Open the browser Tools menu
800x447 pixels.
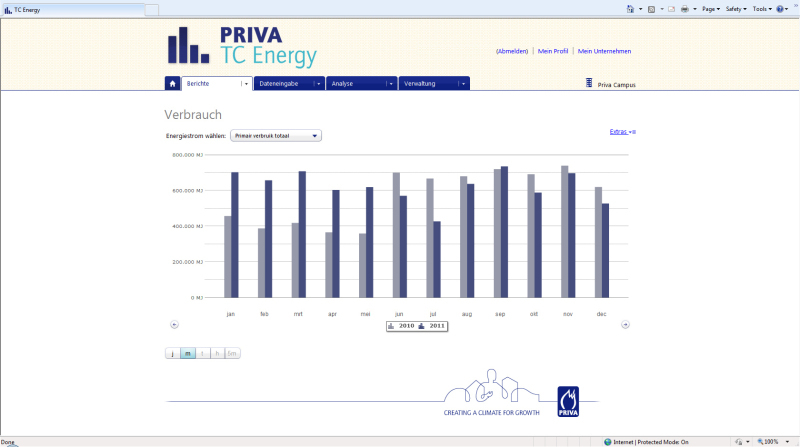click(762, 9)
